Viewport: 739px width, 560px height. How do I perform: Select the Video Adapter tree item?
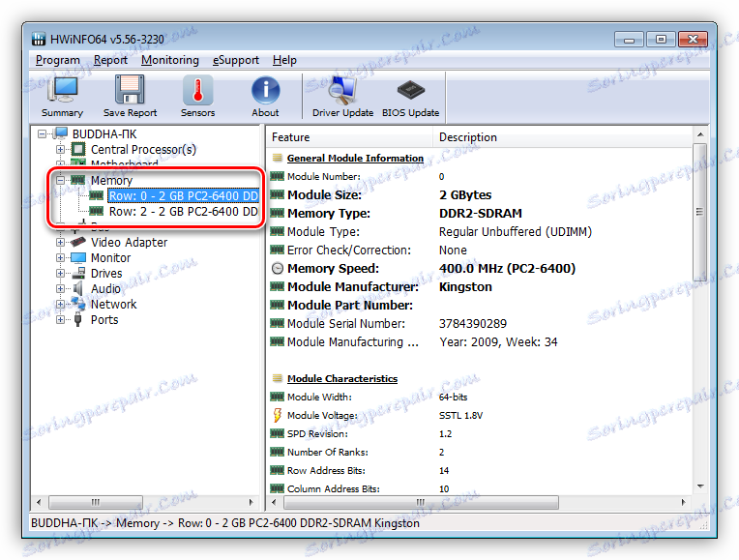(130, 243)
